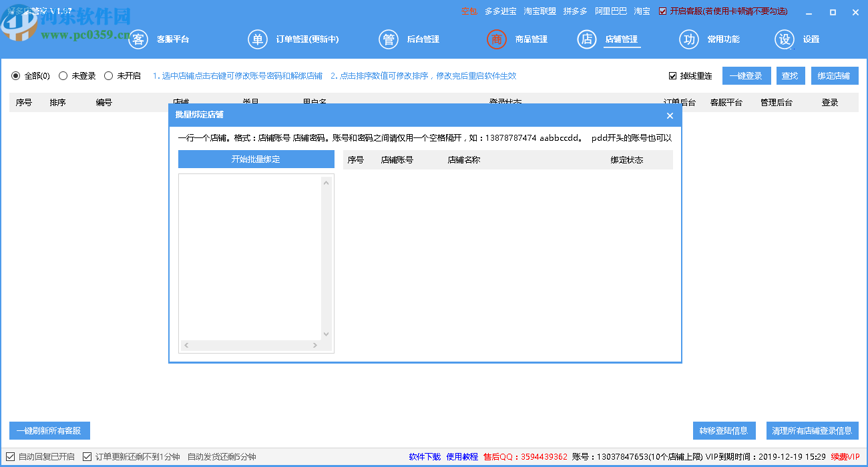Click the 一键登录 button
Image resolution: width=868 pixels, height=467 pixels.
(746, 75)
